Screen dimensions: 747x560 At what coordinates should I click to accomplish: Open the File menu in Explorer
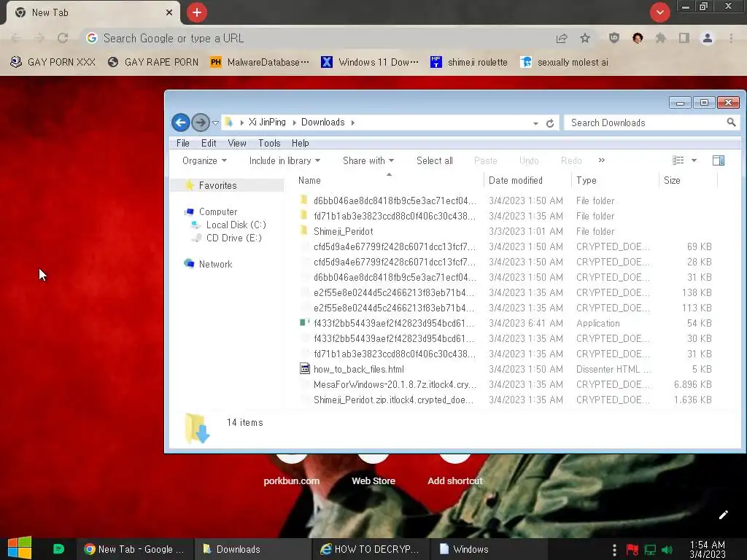pos(183,143)
